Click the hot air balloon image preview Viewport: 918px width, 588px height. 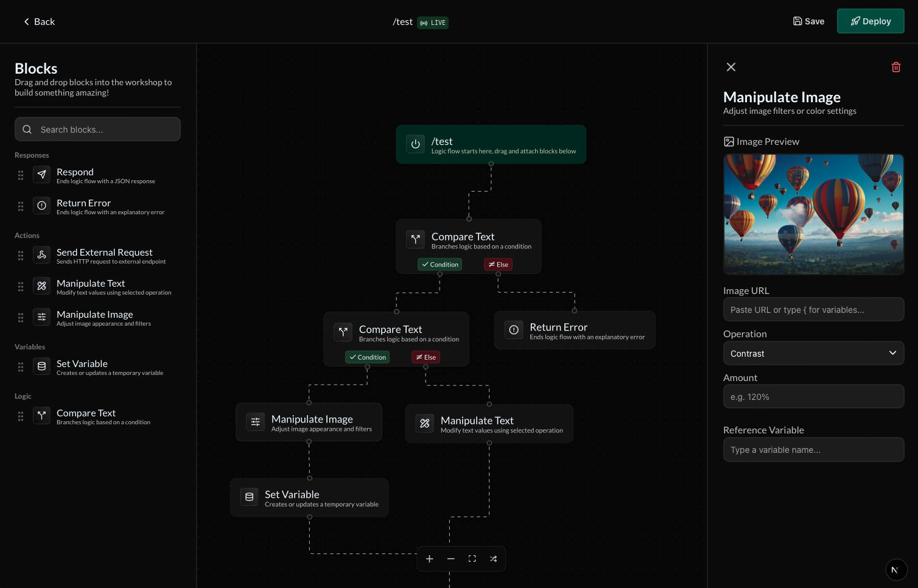813,214
